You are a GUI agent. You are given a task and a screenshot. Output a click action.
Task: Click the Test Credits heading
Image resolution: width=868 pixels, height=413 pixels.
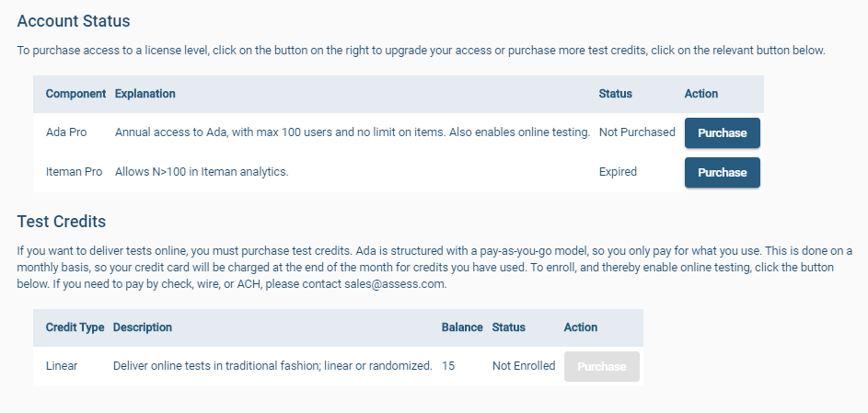pyautogui.click(x=62, y=221)
